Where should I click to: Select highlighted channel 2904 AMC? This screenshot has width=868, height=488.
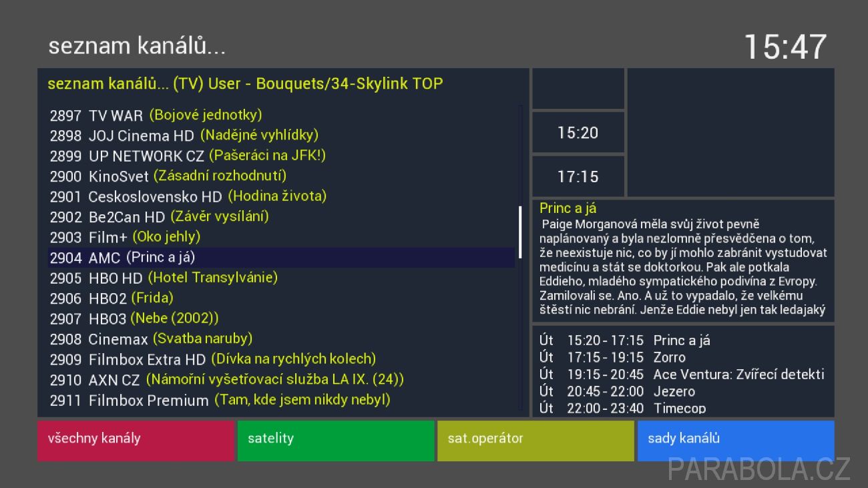[x=281, y=258]
